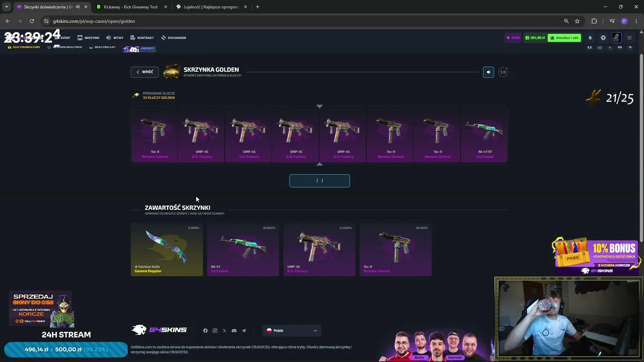Image resolution: width=644 pixels, height=362 pixels.
Task: Close the Lojalność tab
Action: [x=246, y=7]
